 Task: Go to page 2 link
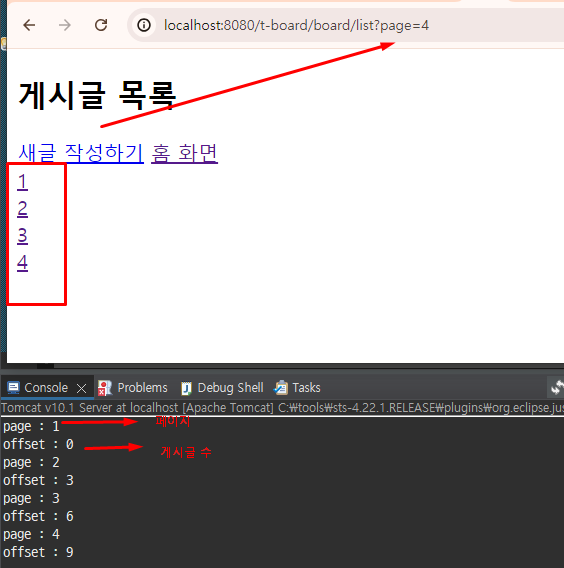pos(22,209)
